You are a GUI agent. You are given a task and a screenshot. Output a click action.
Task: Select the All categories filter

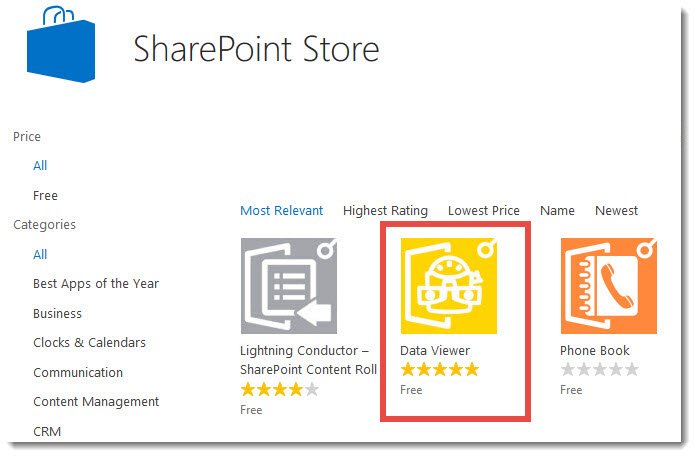tap(40, 255)
